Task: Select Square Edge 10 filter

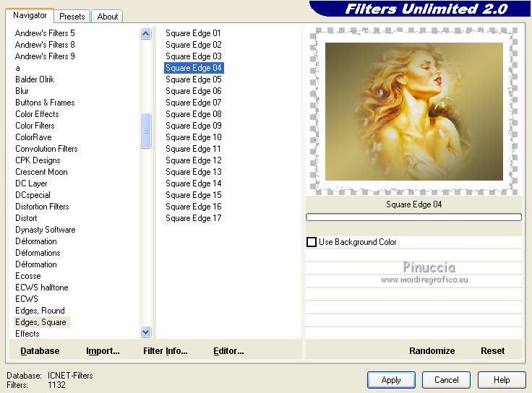Action: pyautogui.click(x=194, y=137)
